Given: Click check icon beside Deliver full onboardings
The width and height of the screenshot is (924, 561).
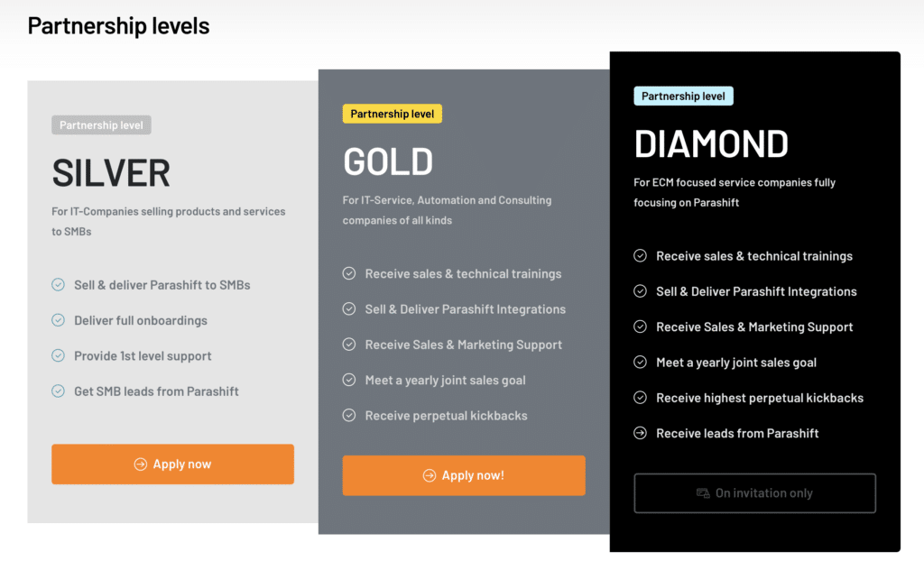Looking at the screenshot, I should click(x=58, y=320).
